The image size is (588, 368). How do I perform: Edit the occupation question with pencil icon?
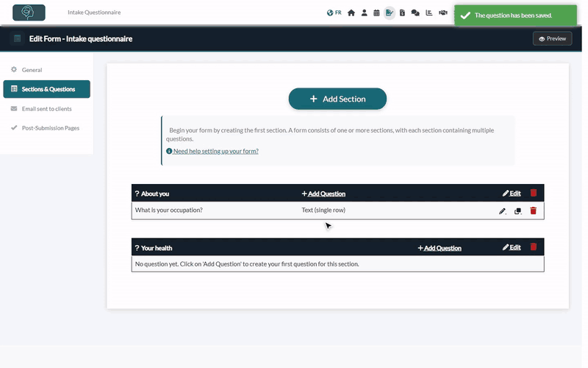point(503,211)
